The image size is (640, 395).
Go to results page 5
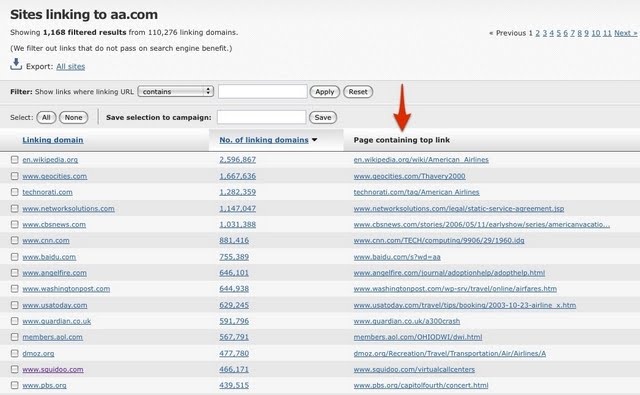(x=559, y=33)
